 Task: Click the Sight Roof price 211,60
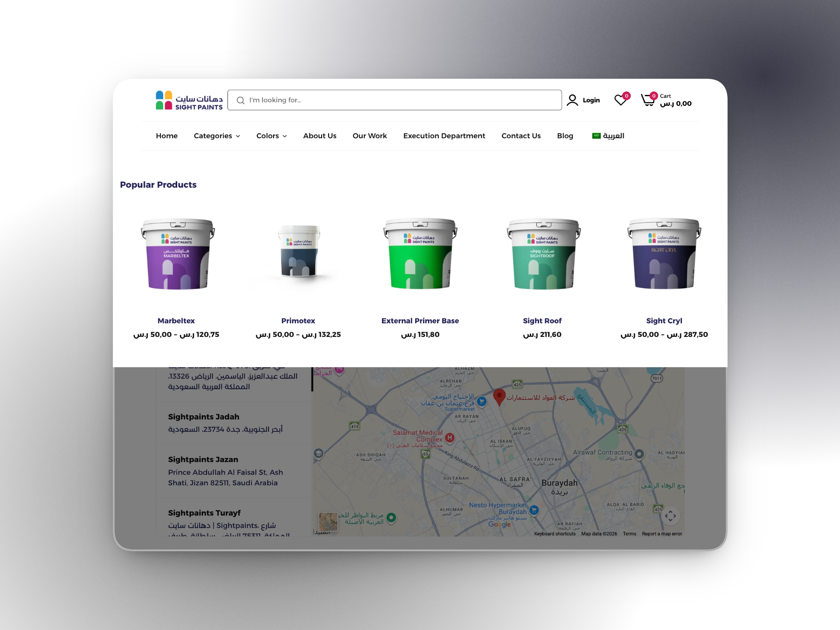542,335
